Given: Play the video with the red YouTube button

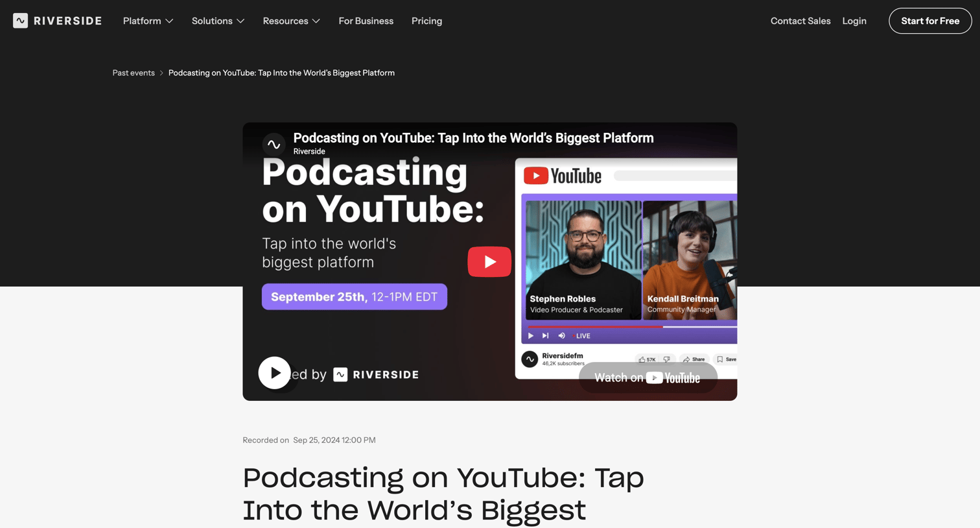Looking at the screenshot, I should (x=489, y=261).
